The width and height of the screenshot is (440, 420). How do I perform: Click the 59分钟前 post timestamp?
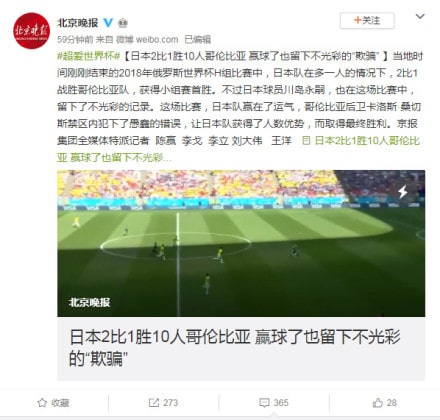(75, 39)
